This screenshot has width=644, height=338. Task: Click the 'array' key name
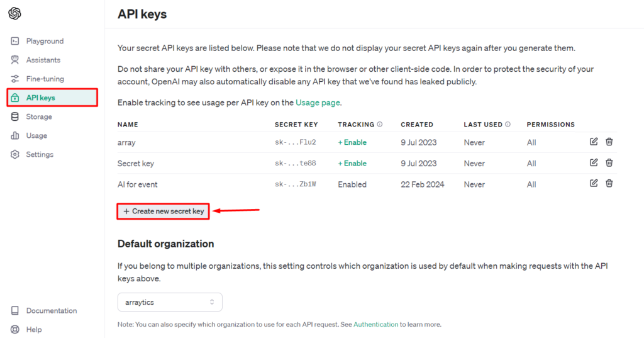[126, 143]
